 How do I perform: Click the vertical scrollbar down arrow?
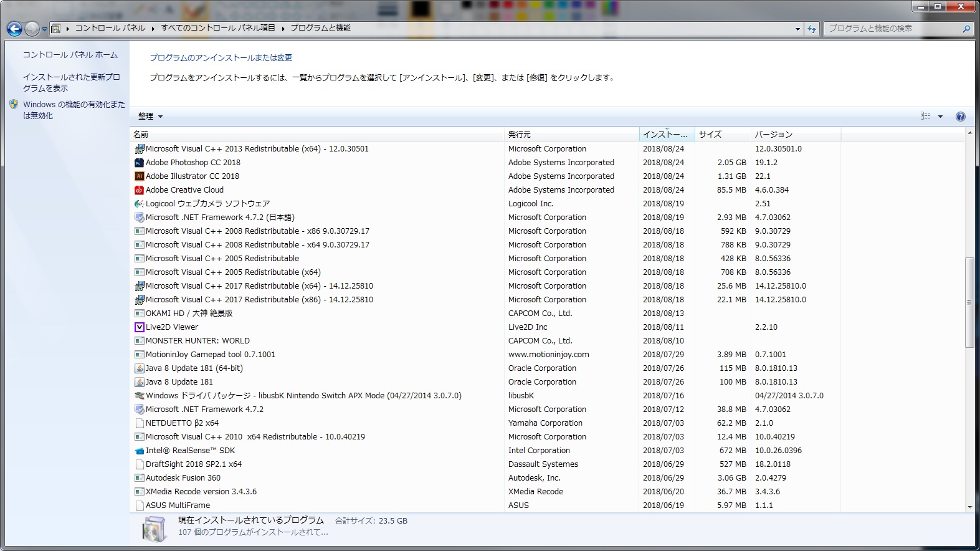point(969,507)
